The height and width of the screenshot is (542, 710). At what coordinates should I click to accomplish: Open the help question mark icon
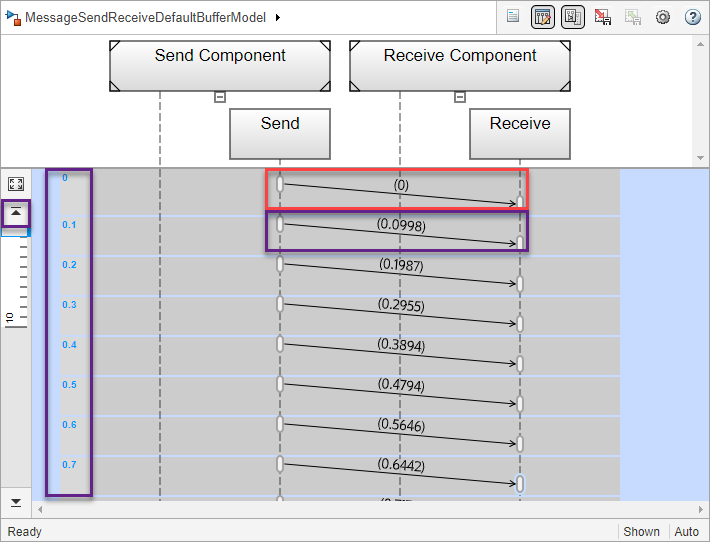pyautogui.click(x=692, y=17)
